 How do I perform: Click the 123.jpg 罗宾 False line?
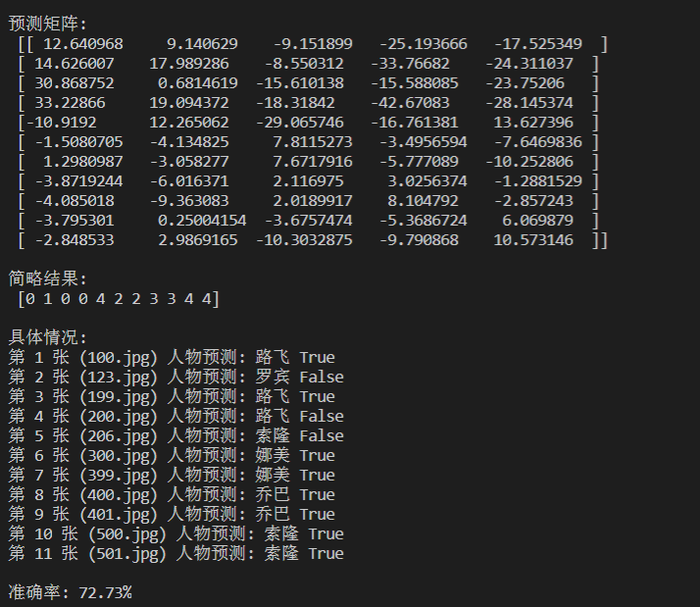click(175, 377)
